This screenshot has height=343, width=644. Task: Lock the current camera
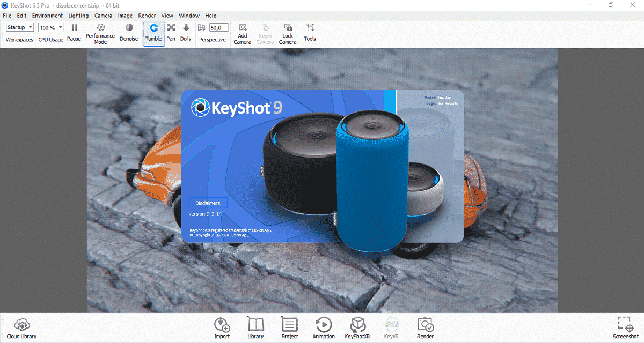coord(288,34)
